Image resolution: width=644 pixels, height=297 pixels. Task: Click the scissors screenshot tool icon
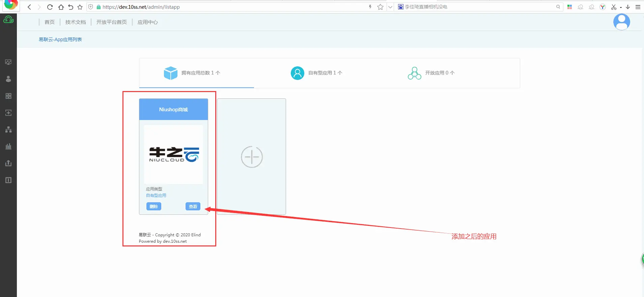click(x=613, y=7)
